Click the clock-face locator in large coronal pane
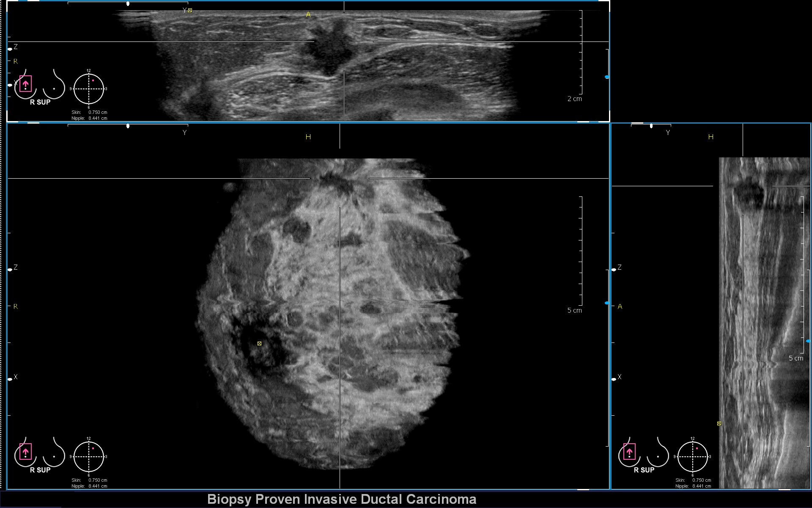The image size is (812, 508). [x=89, y=457]
